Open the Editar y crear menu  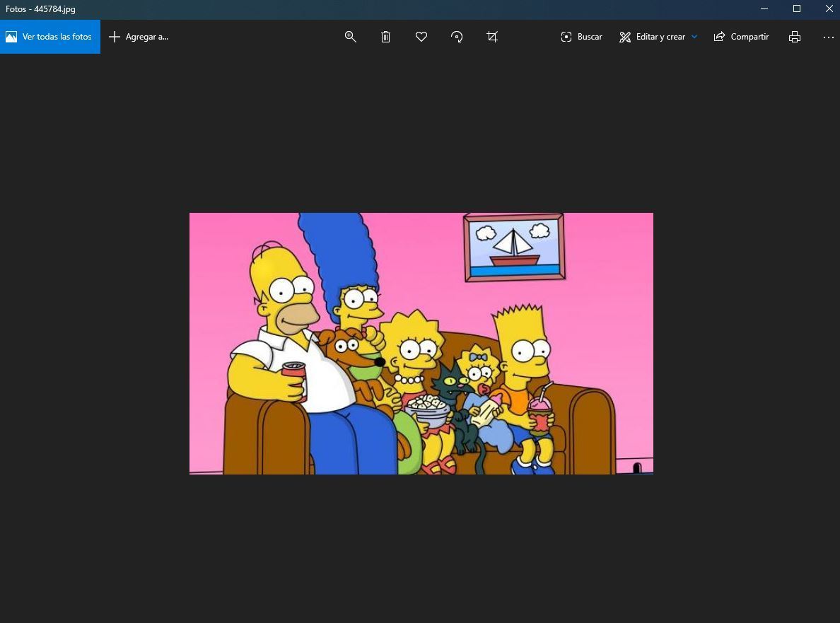pyautogui.click(x=660, y=37)
